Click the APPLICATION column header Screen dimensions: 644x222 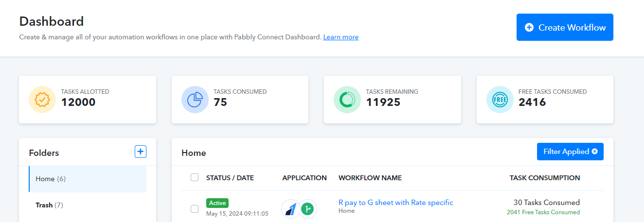304,178
